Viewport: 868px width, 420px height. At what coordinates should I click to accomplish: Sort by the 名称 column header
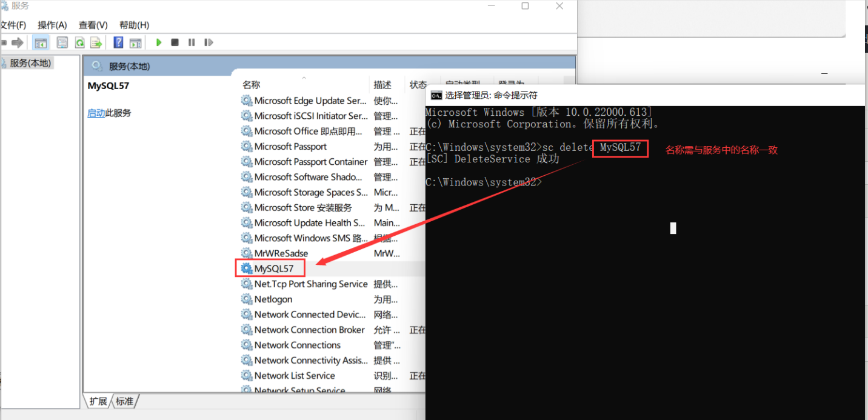[x=252, y=85]
